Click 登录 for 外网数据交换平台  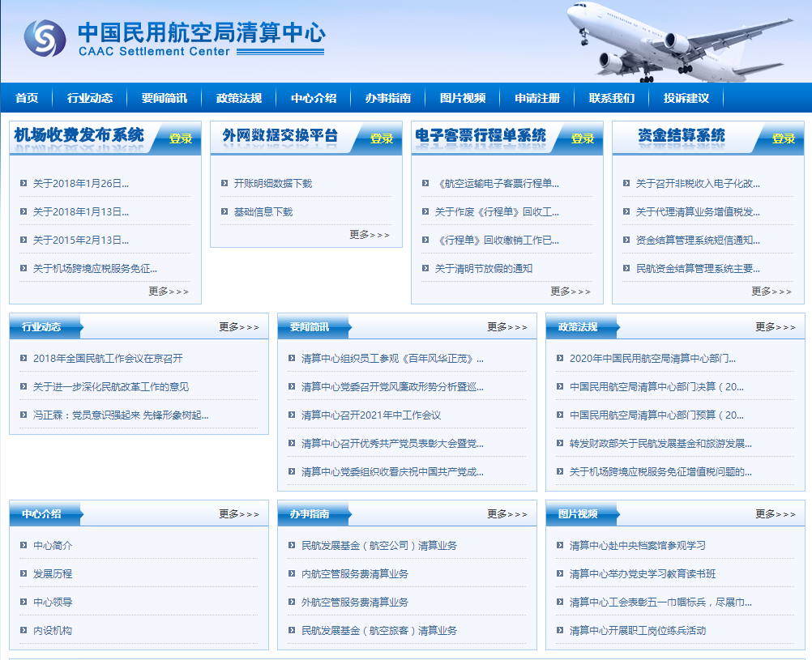[x=382, y=138]
